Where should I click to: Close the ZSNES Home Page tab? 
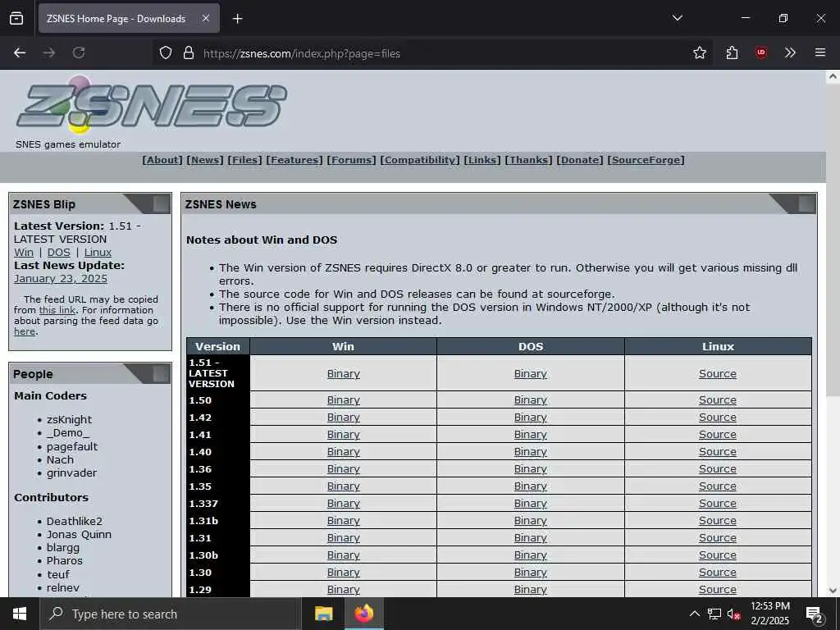click(206, 18)
